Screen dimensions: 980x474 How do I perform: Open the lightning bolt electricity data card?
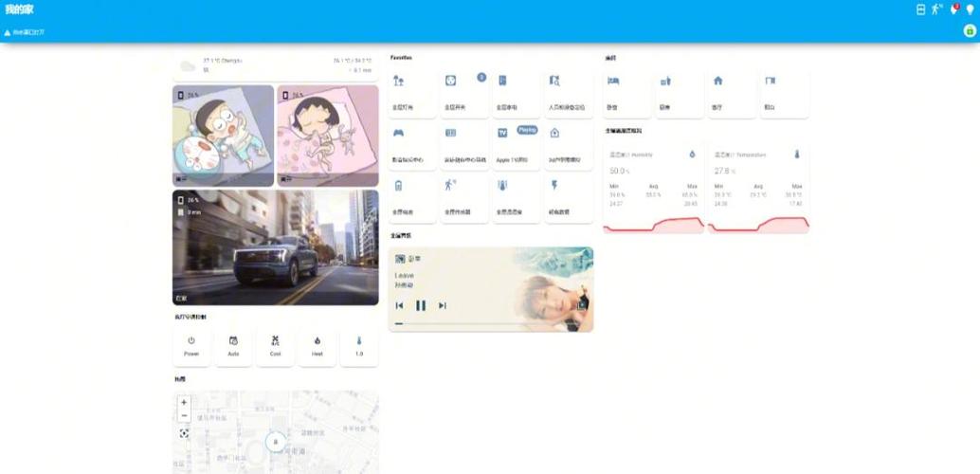[x=570, y=199]
